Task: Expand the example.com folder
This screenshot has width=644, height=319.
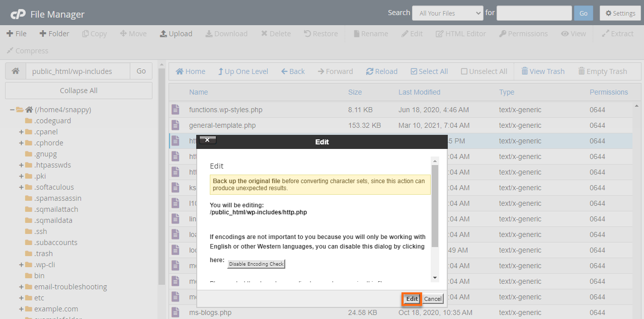Action: (20, 308)
